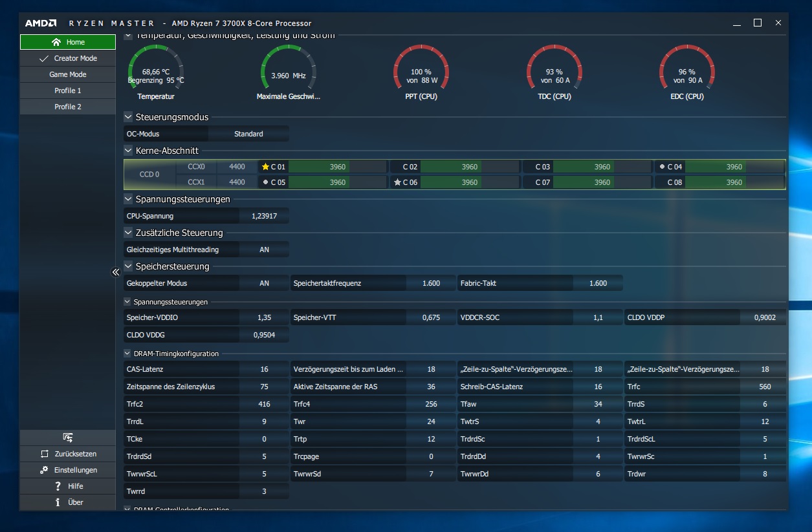This screenshot has height=532, width=812.
Task: Click the CPU-Spannung value 1,23917
Action: click(x=264, y=216)
